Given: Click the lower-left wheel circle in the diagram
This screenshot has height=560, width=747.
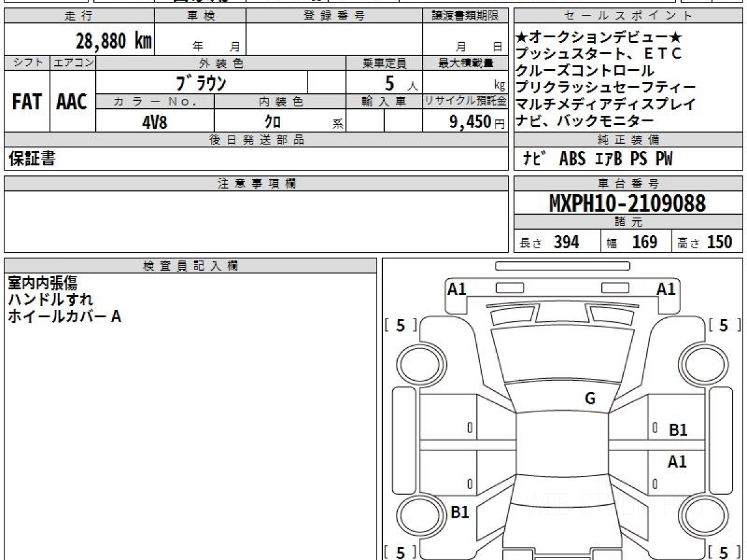Looking at the screenshot, I should click(420, 516).
